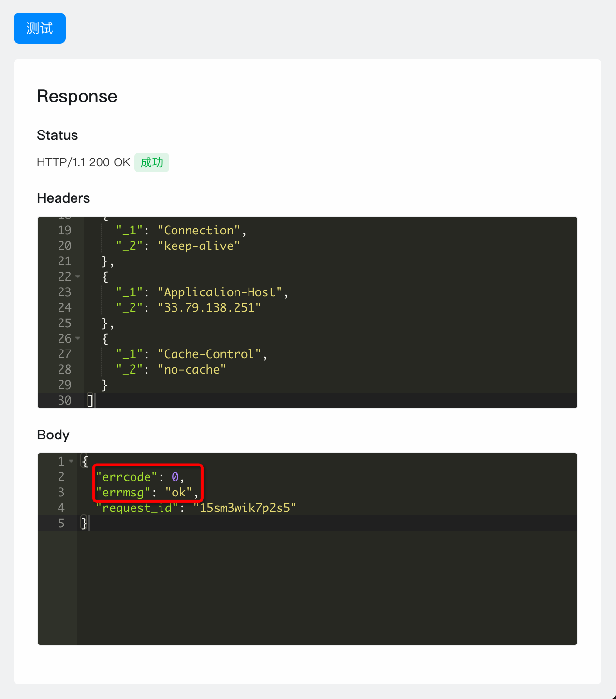
Task: Select line number 30 in Headers gutter
Action: click(x=64, y=401)
